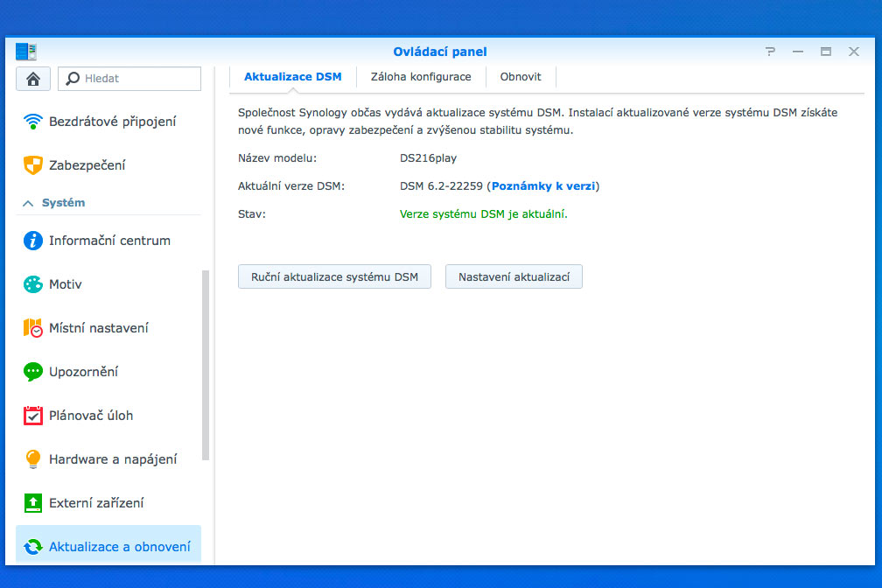
Task: Switch to Záloha konfigurace tab
Action: 421,77
